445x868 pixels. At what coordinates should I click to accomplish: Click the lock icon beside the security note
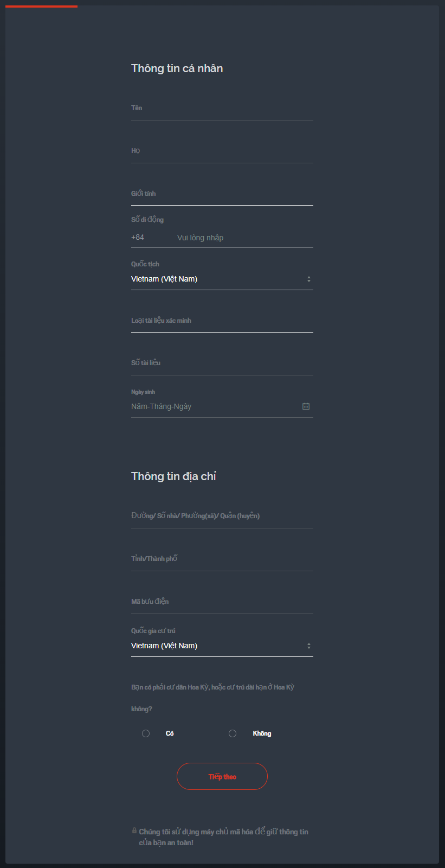point(134,831)
